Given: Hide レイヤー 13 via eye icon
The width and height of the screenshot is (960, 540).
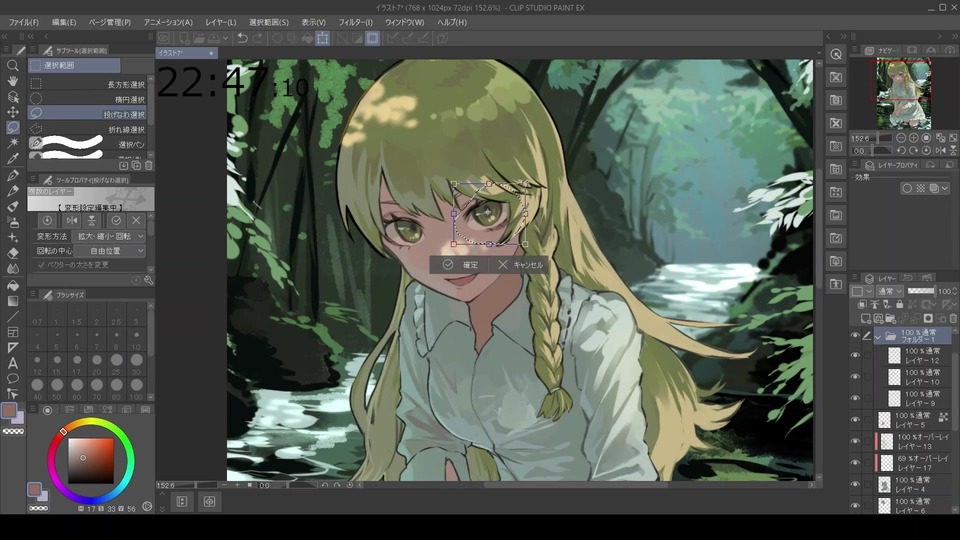Looking at the screenshot, I should click(x=855, y=441).
